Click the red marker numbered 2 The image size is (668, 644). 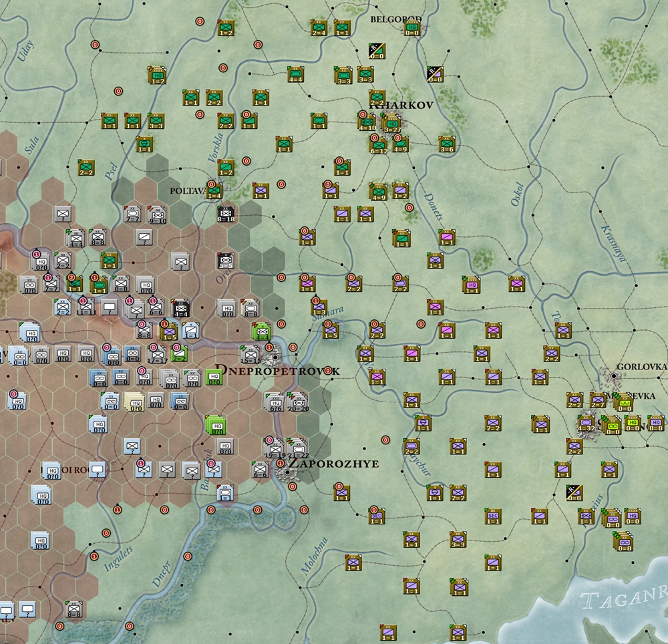(71, 277)
